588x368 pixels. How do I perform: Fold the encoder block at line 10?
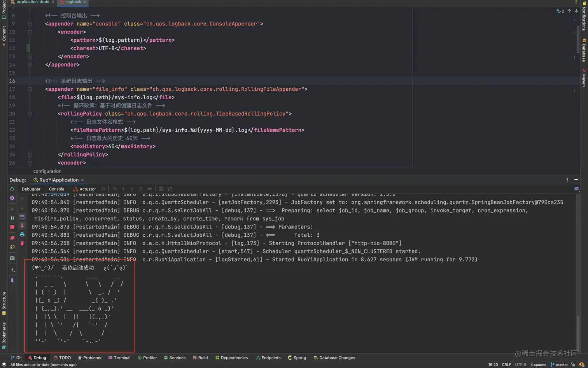[30, 32]
